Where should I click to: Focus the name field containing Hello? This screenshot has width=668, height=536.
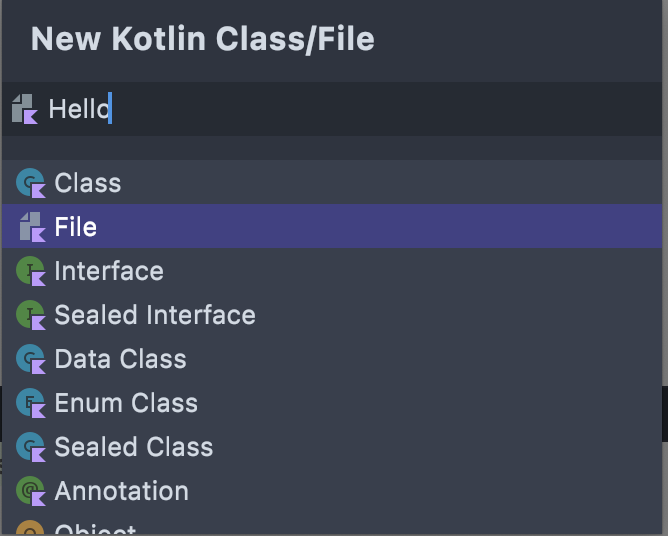click(x=332, y=109)
